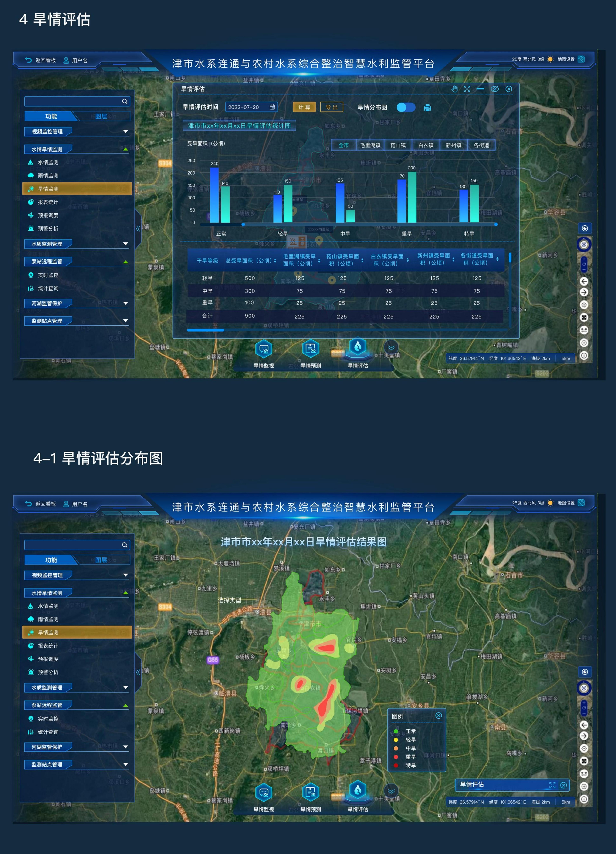Sort by 各街道受旱面积 column arrows

[x=497, y=259]
